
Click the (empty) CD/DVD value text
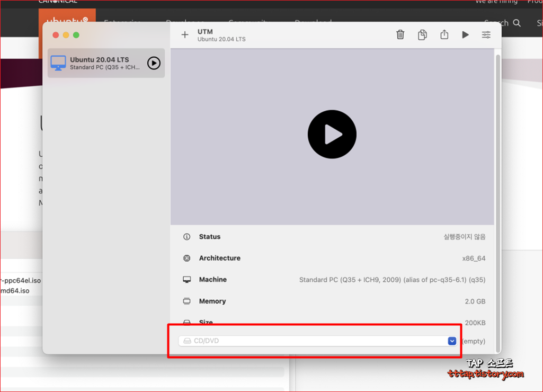(474, 341)
